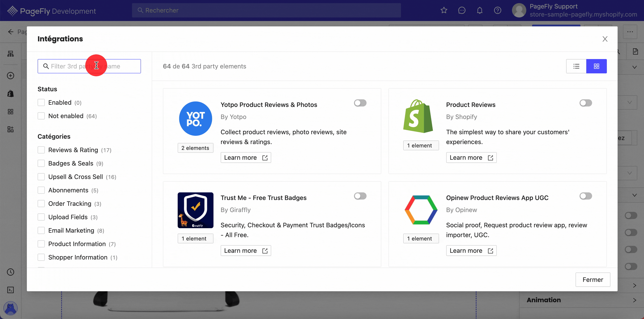Check the Enabled status filter
Viewport: 644px width, 319px height.
coord(41,102)
